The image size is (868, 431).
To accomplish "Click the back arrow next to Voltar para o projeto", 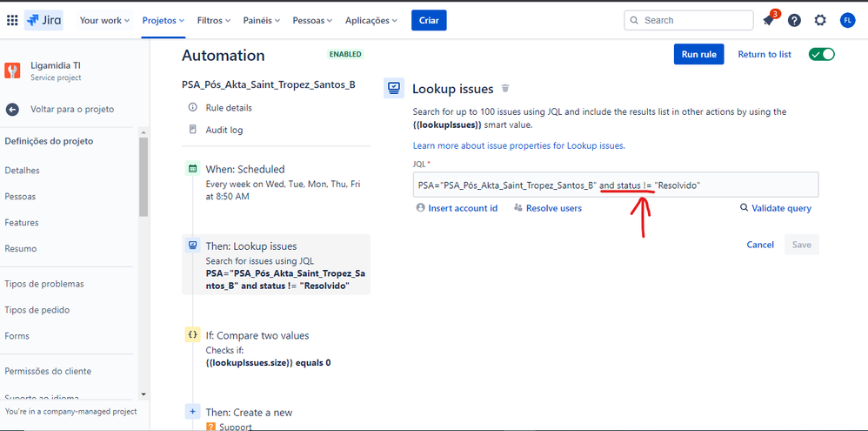I will [12, 109].
